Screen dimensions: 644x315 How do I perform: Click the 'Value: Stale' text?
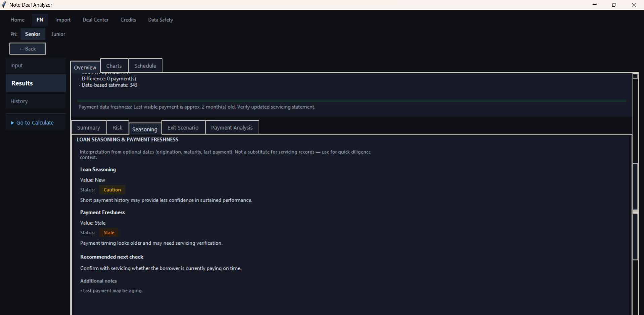coord(93,223)
